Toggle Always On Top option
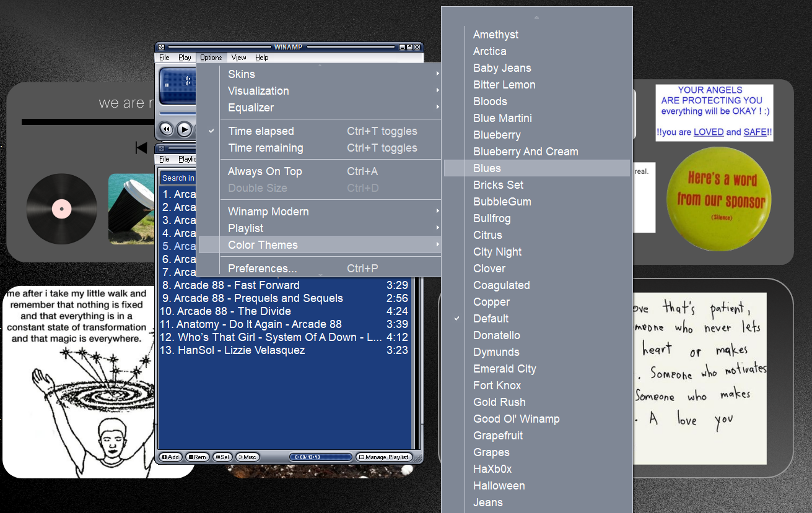Viewport: 812px width, 513px height. [x=320, y=171]
